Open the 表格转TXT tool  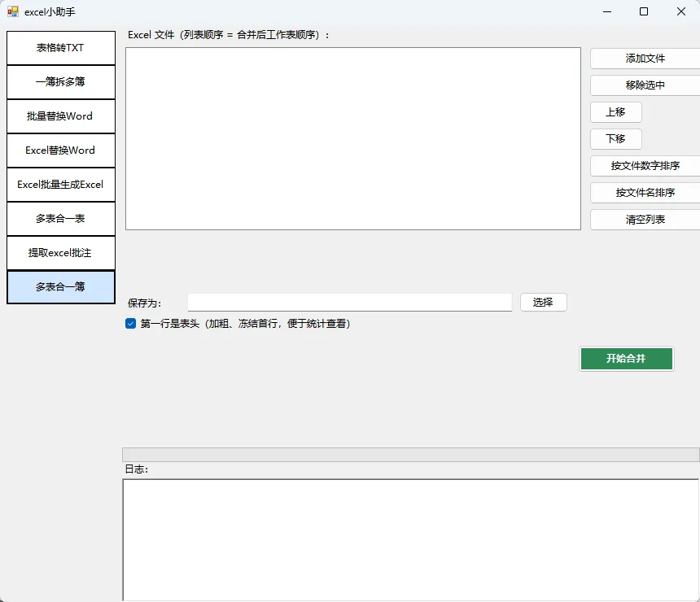click(61, 48)
